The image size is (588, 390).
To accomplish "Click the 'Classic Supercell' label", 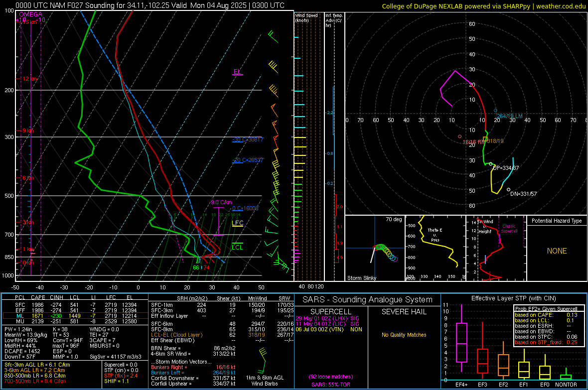I will coord(509,229).
